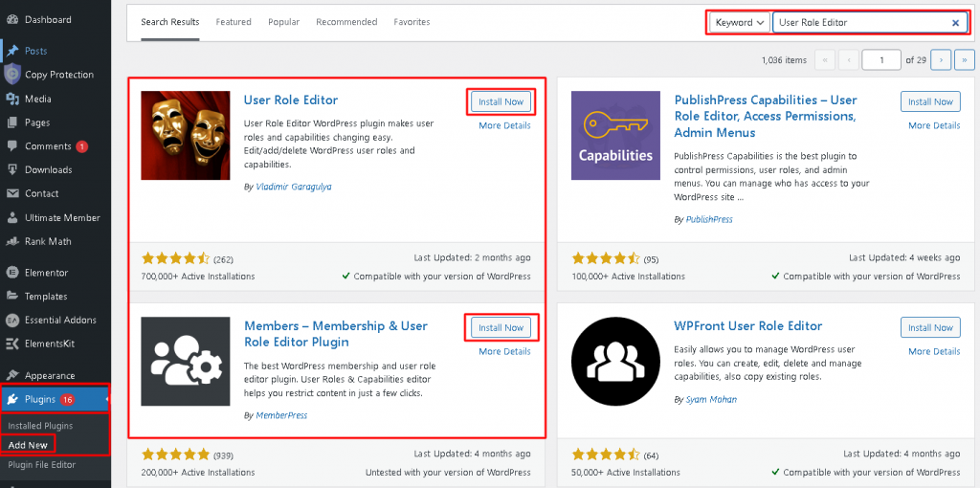This screenshot has width=980, height=488.
Task: Click the Rank Math sidebar icon
Action: click(x=11, y=241)
